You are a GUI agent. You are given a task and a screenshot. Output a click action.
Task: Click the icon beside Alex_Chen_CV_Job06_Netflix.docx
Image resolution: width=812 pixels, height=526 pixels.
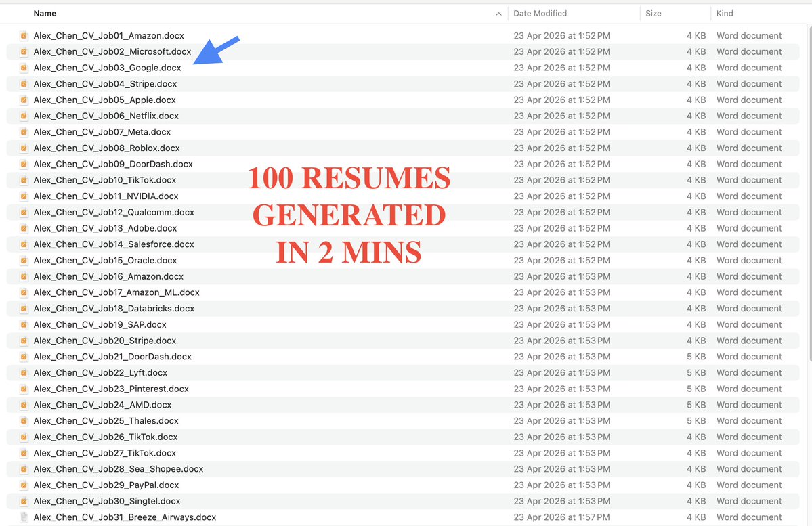tap(24, 116)
